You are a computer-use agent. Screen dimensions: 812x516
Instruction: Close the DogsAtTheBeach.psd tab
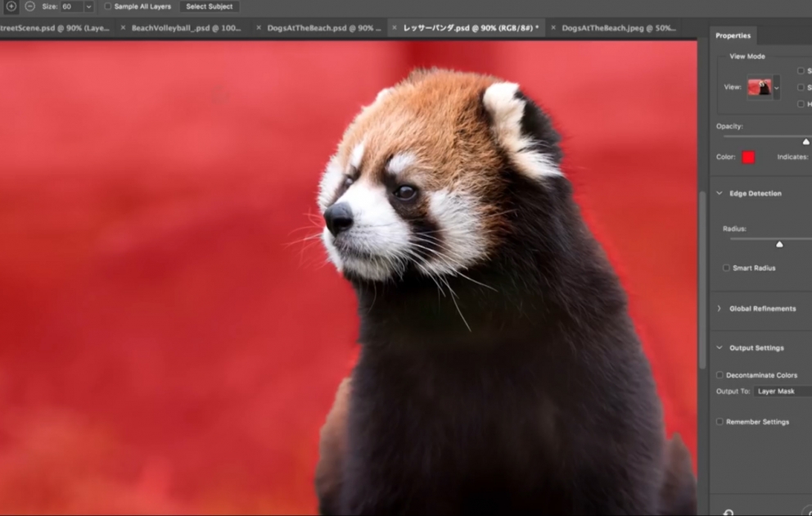click(x=259, y=28)
